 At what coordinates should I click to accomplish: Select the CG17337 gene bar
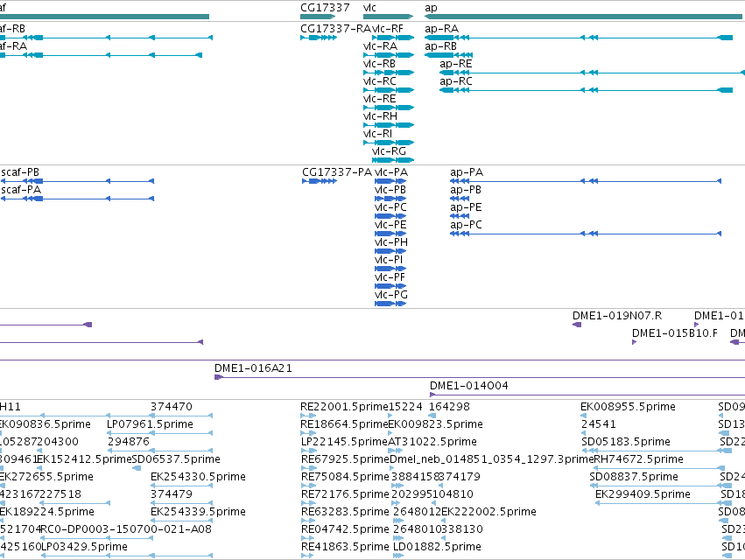click(318, 17)
